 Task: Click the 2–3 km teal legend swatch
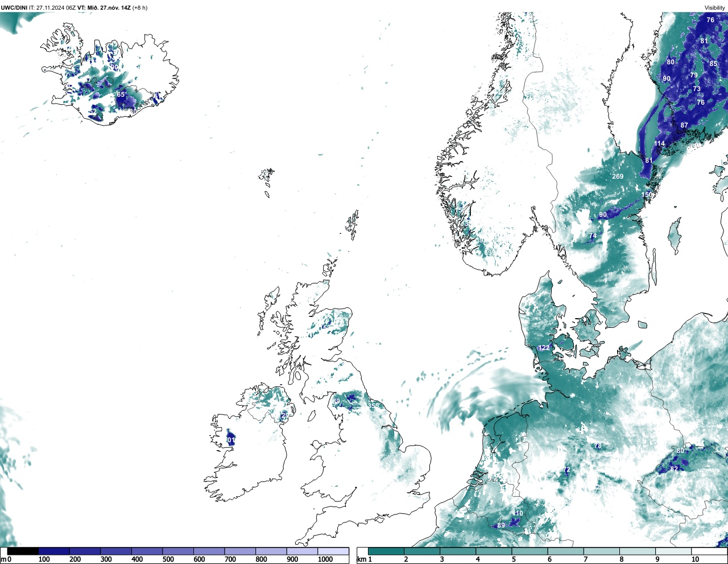(x=422, y=551)
